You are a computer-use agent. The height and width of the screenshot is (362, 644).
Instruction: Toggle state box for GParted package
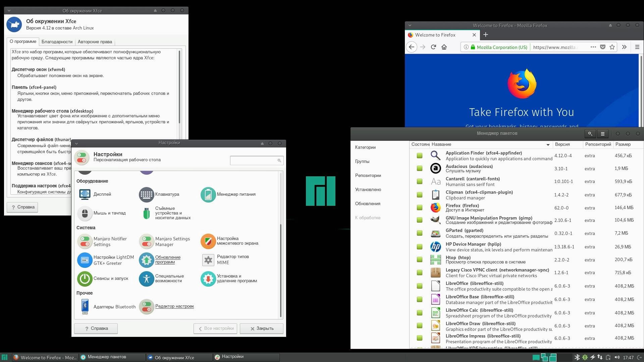[x=419, y=233]
